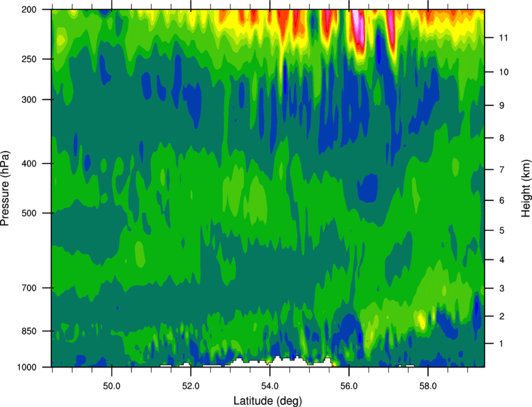
Task: Click the 500 pressure tick label
Action: pos(29,213)
